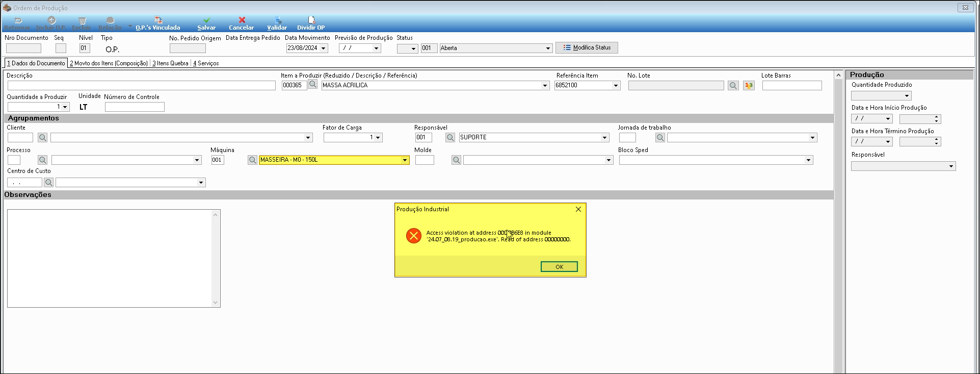Click the Máquina search magnifier
The height and width of the screenshot is (374, 980).
(252, 160)
